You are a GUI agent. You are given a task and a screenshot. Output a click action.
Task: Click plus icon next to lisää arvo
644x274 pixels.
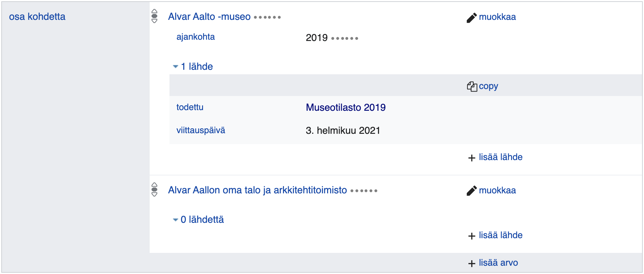pos(472,263)
